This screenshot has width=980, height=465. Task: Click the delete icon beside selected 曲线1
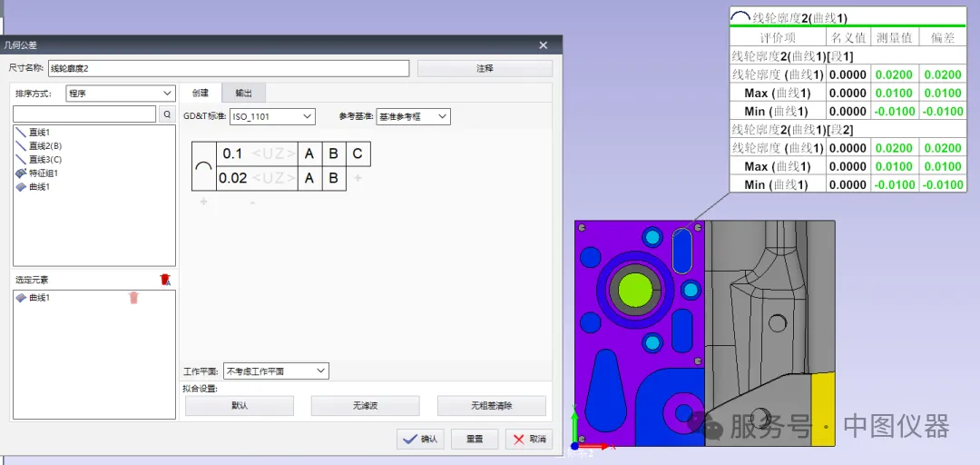(x=133, y=298)
